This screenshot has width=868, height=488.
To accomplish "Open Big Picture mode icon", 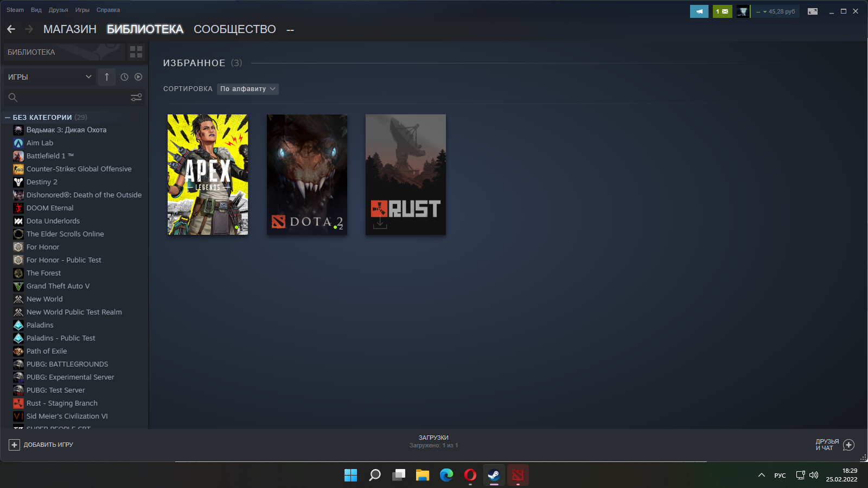I will pyautogui.click(x=813, y=11).
